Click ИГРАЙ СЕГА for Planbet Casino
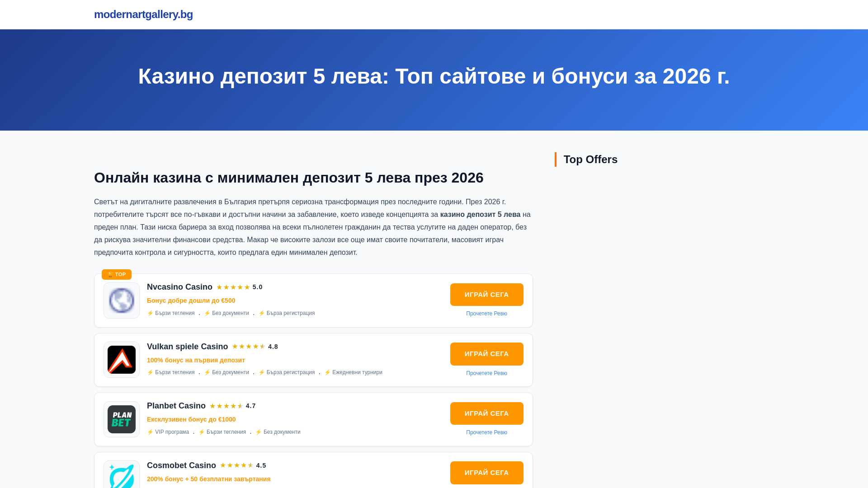Screen dimensions: 868x488 coord(487,413)
